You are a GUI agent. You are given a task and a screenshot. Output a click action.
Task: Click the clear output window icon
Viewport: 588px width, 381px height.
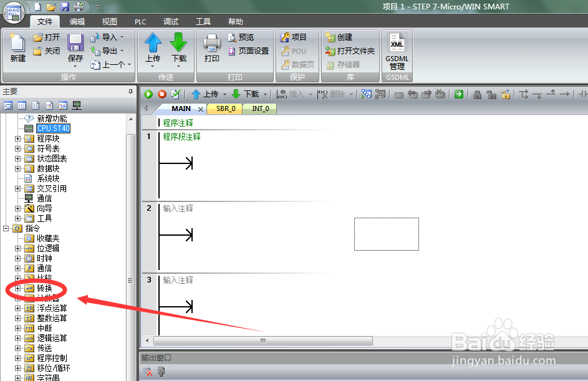point(148,372)
